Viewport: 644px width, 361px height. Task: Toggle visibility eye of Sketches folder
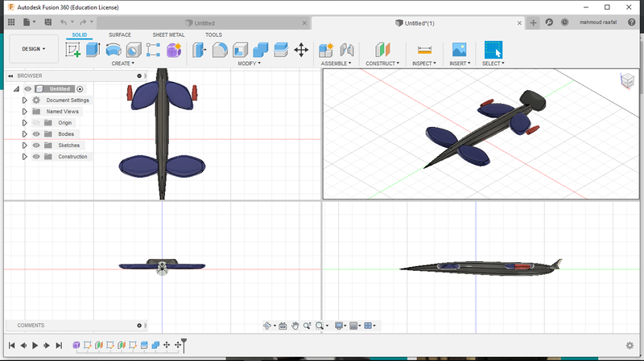point(36,146)
